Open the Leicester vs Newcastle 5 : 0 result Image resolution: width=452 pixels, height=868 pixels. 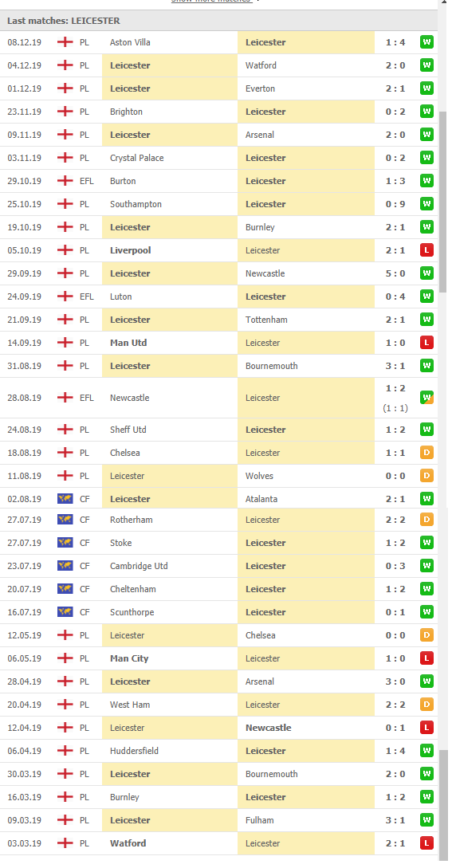coord(395,273)
